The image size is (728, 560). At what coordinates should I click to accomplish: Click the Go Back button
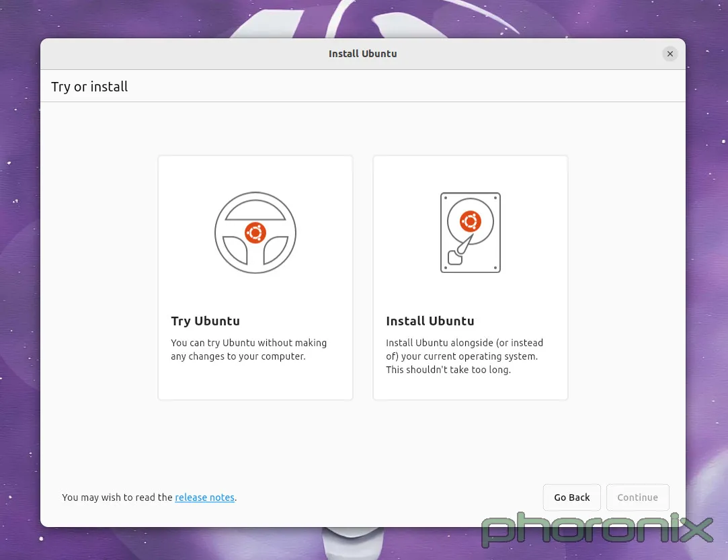[571, 497]
